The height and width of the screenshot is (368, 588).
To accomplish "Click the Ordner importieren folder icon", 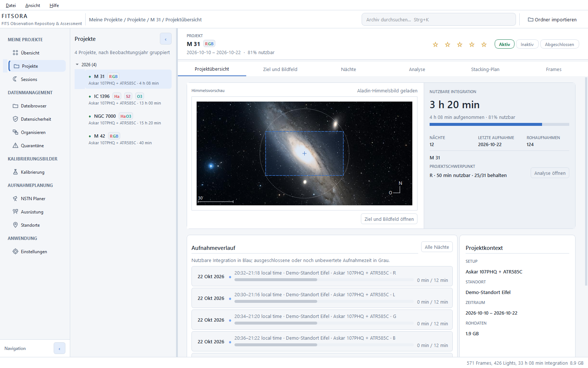I will pyautogui.click(x=531, y=20).
